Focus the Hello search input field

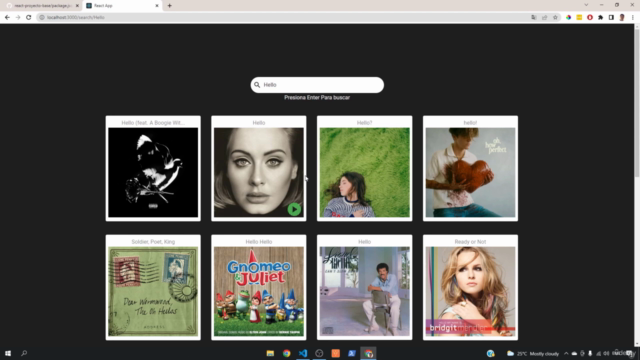[317, 85]
